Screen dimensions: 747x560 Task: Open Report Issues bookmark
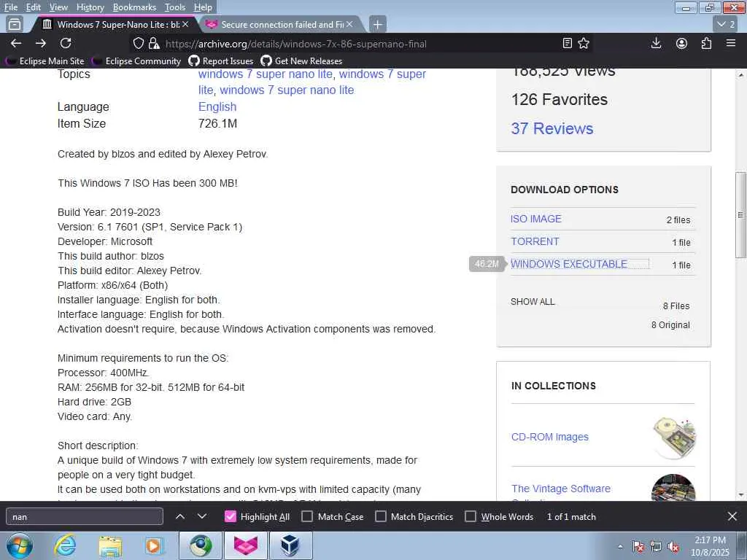[221, 61]
